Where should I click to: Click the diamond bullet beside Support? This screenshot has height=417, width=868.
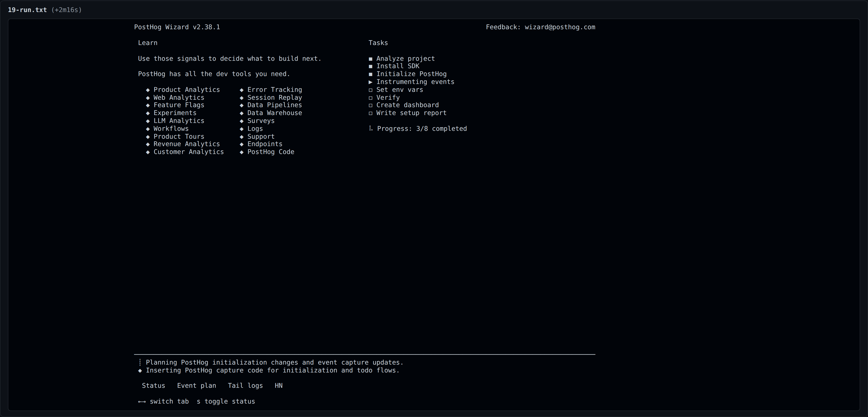(x=242, y=137)
